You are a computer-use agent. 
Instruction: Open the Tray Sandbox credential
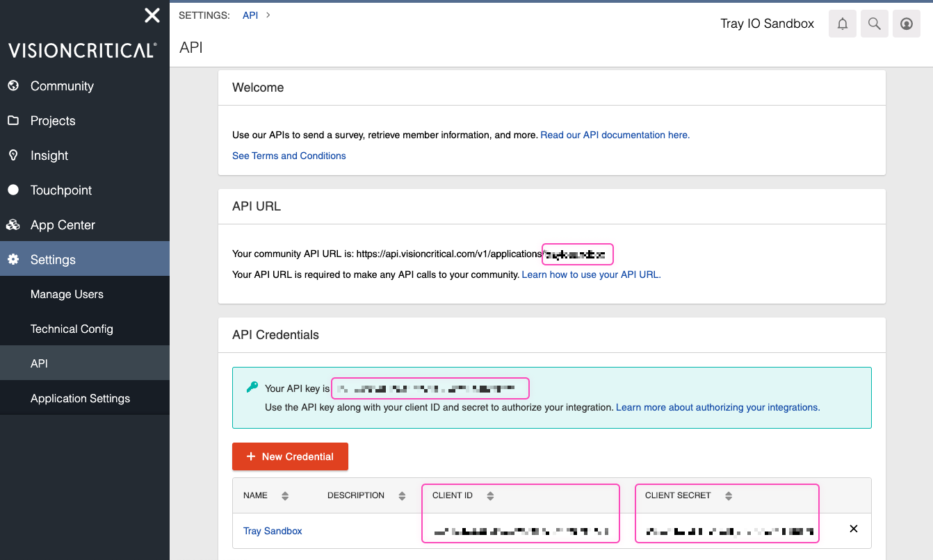pyautogui.click(x=273, y=532)
